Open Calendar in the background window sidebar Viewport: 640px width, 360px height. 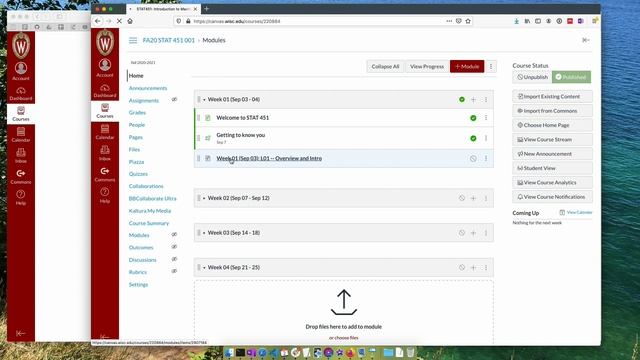[x=21, y=135]
